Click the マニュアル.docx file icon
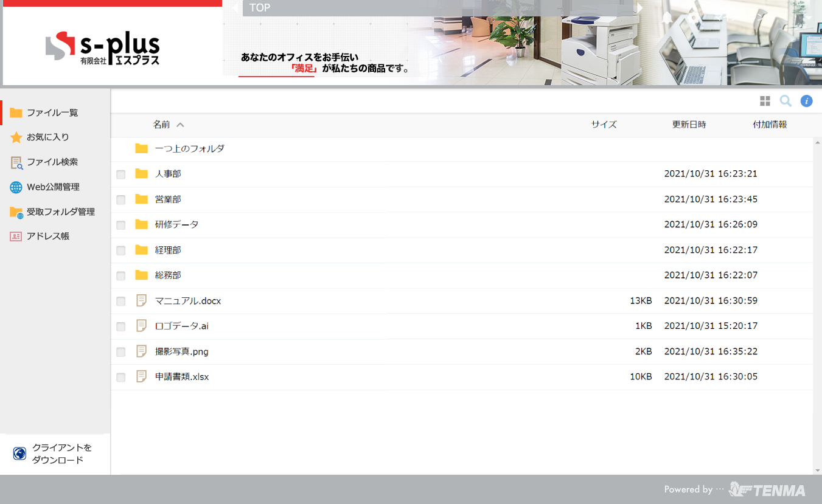 pos(142,300)
